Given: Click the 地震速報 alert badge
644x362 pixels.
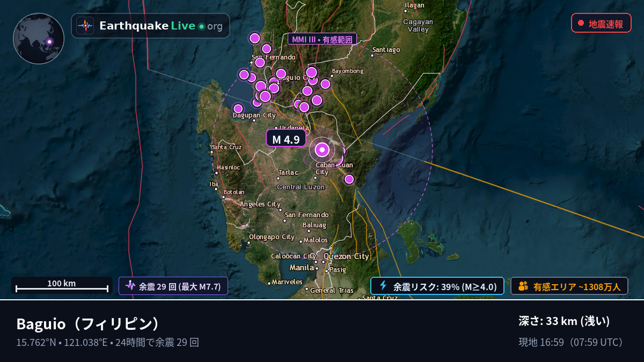Looking at the screenshot, I should (601, 23).
